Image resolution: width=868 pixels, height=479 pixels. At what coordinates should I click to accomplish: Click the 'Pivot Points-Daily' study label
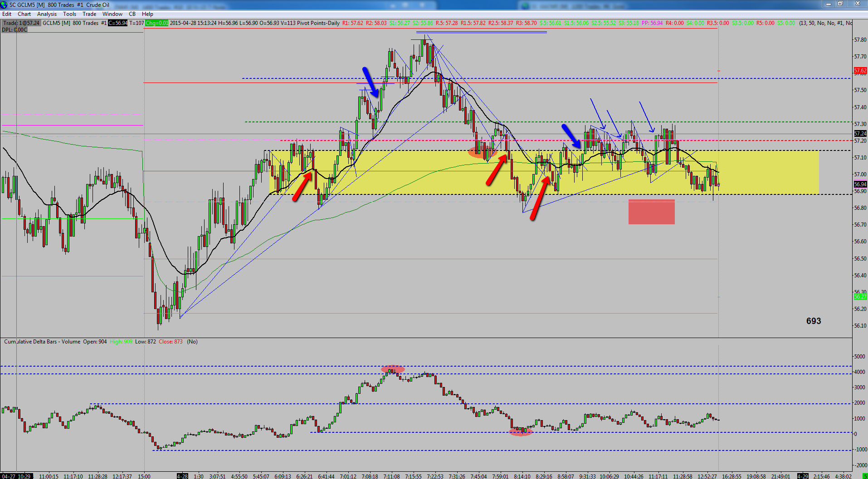(x=318, y=23)
